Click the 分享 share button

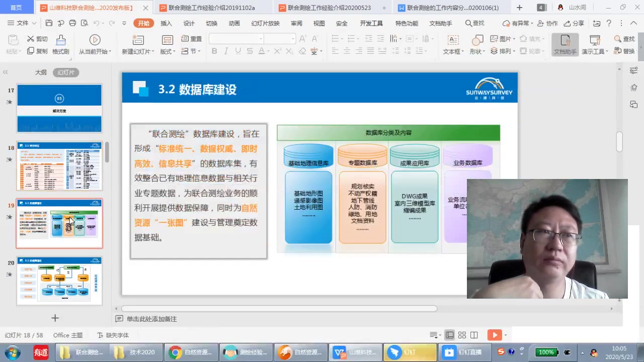coord(574,23)
